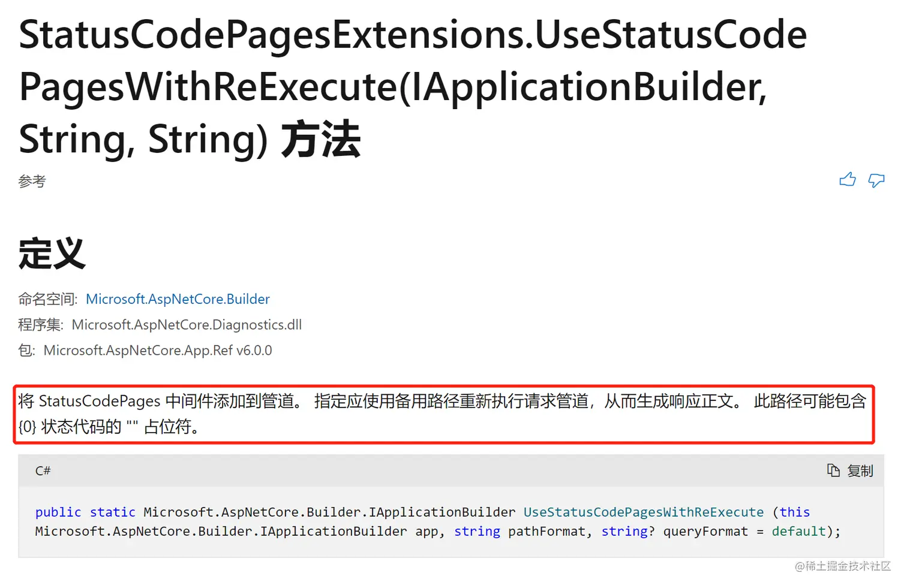Click the 定义 section heading
Image resolution: width=907 pixels, height=588 pixels.
coord(52,254)
